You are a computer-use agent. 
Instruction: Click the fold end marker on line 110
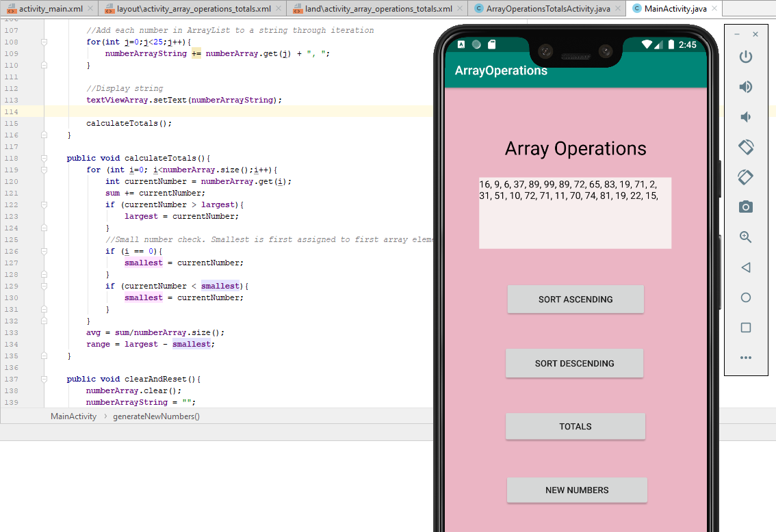44,65
